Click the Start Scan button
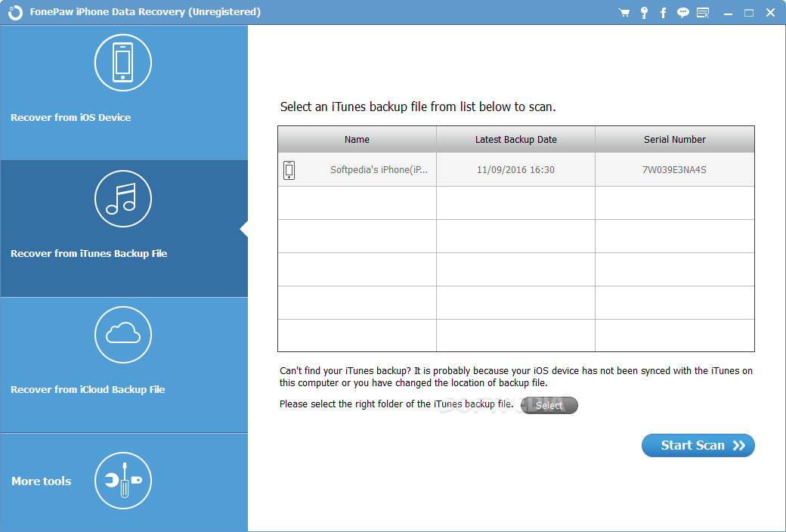Viewport: 786px width, 532px height. pos(698,445)
